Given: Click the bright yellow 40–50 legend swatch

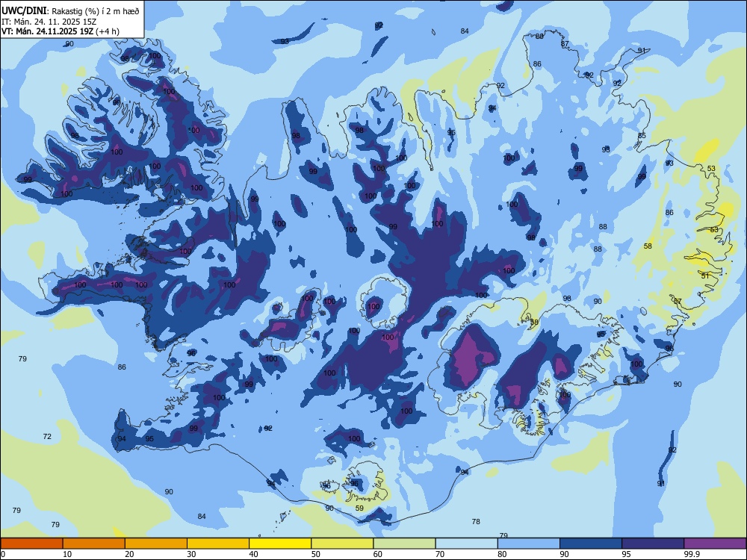Looking at the screenshot, I should click(280, 544).
